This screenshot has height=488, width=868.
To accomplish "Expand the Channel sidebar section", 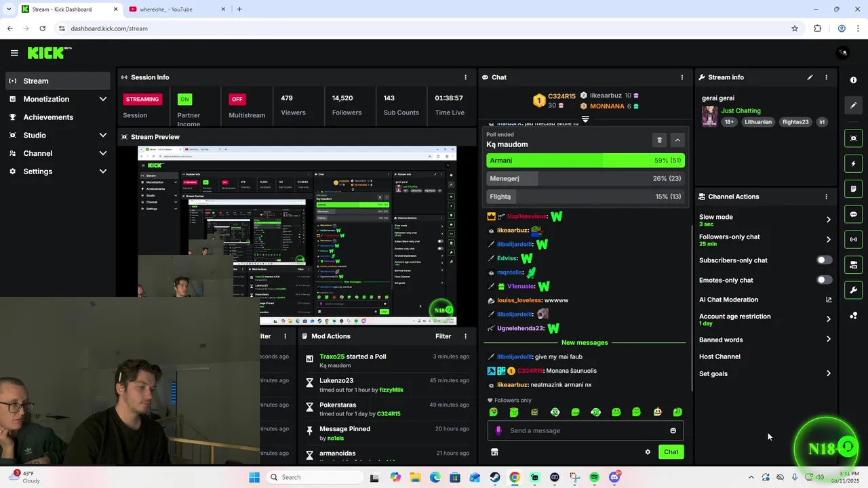I will pos(102,153).
